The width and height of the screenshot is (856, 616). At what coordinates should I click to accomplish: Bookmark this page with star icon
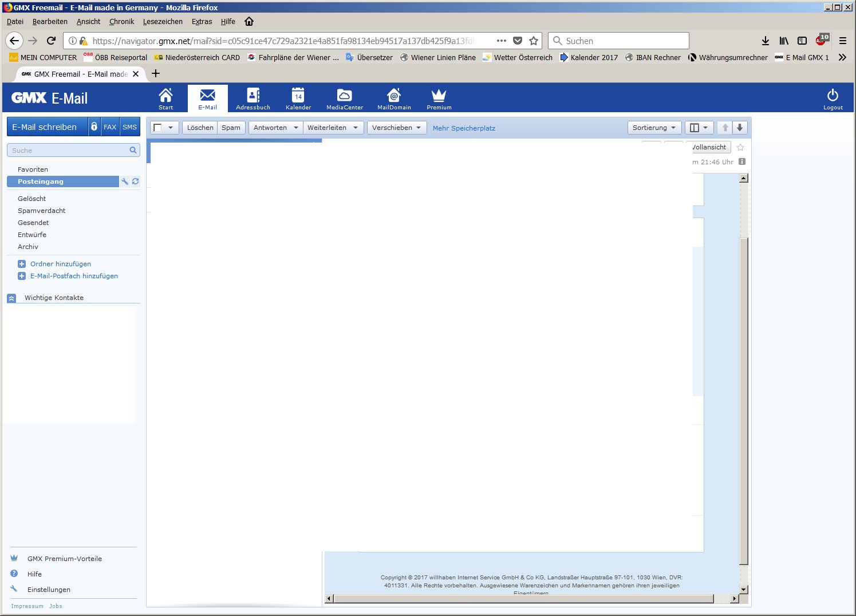(534, 41)
